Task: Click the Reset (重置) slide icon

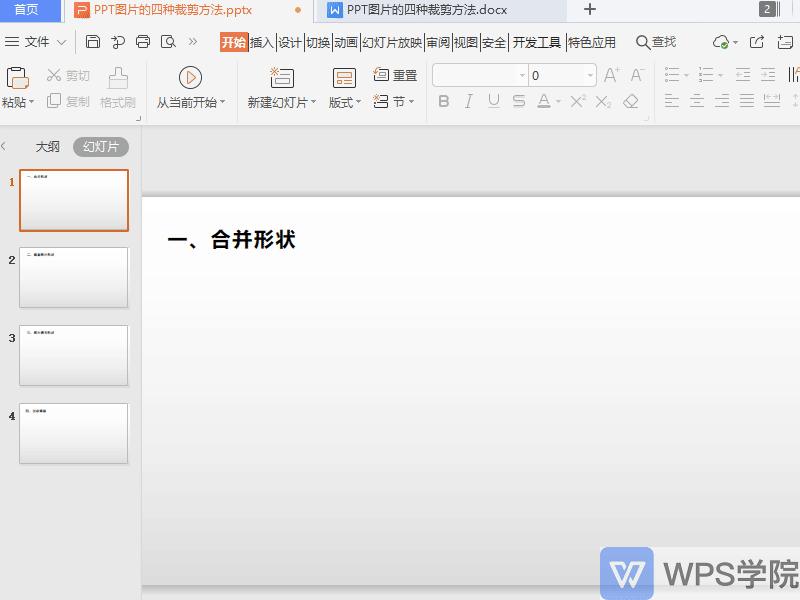Action: click(394, 74)
